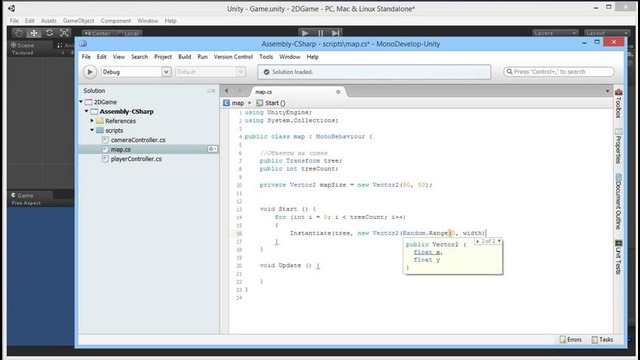Open the MonoDevelop Search menu
Viewport: 640px width, 360px height.
tap(139, 57)
